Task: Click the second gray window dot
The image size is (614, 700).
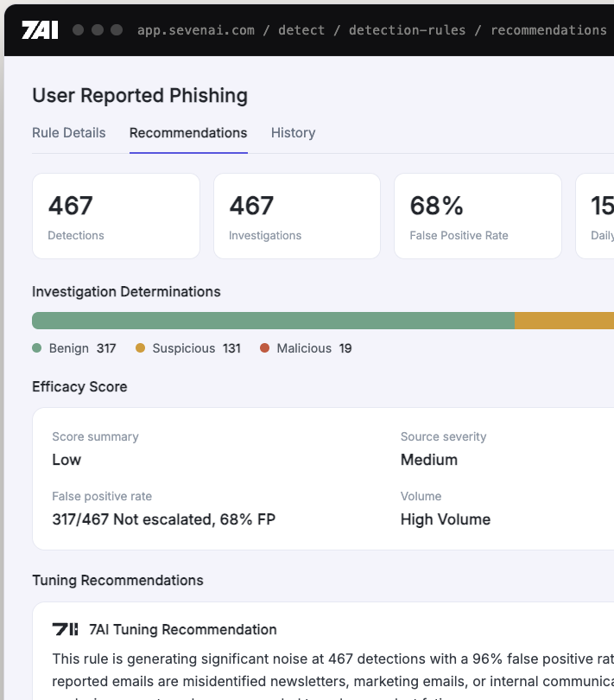Action: [x=98, y=30]
